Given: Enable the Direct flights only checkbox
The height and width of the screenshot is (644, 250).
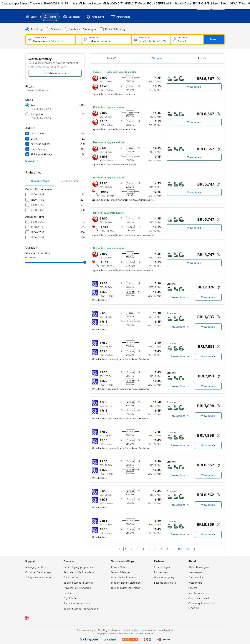Looking at the screenshot, I should [x=102, y=29].
